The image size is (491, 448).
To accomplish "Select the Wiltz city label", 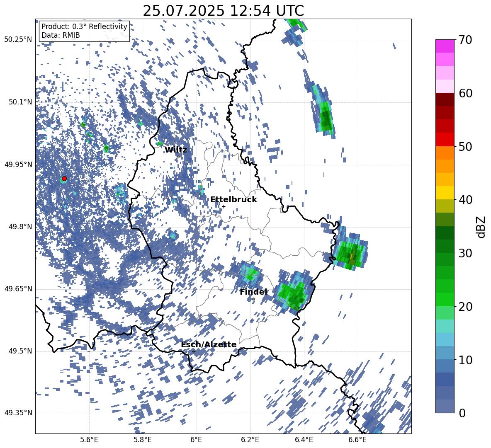I will pos(176,150).
